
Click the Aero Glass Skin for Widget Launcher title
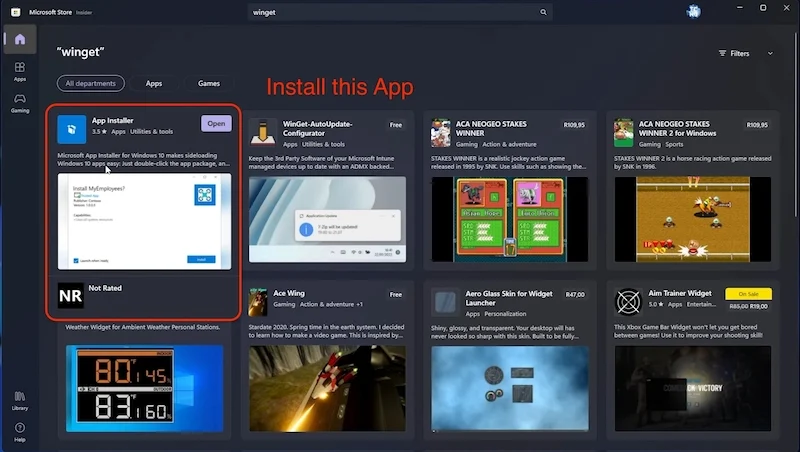(x=509, y=298)
